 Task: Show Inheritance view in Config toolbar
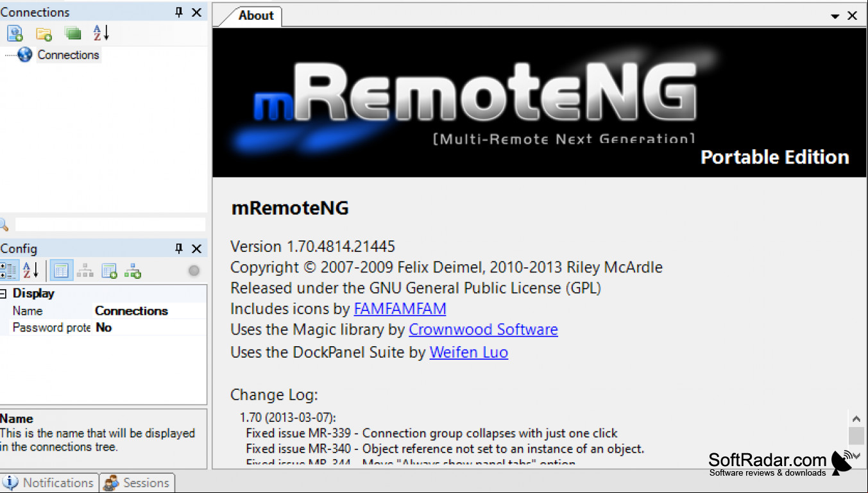pyautogui.click(x=85, y=271)
